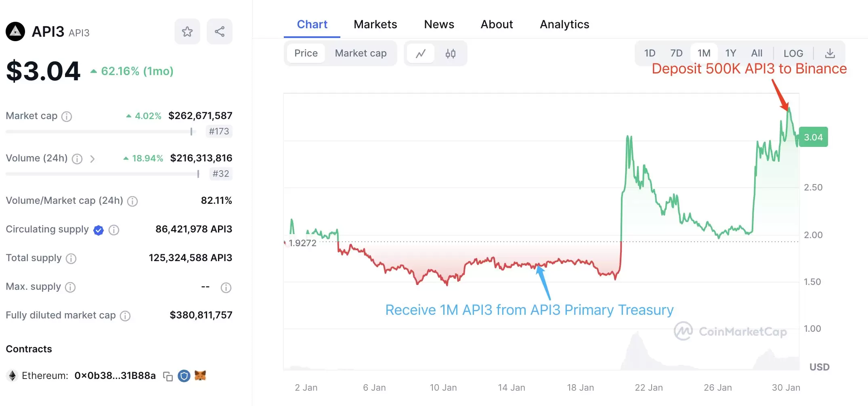This screenshot has width=868, height=406.
Task: Click the Market cap rank progress bar
Action: tap(101, 132)
